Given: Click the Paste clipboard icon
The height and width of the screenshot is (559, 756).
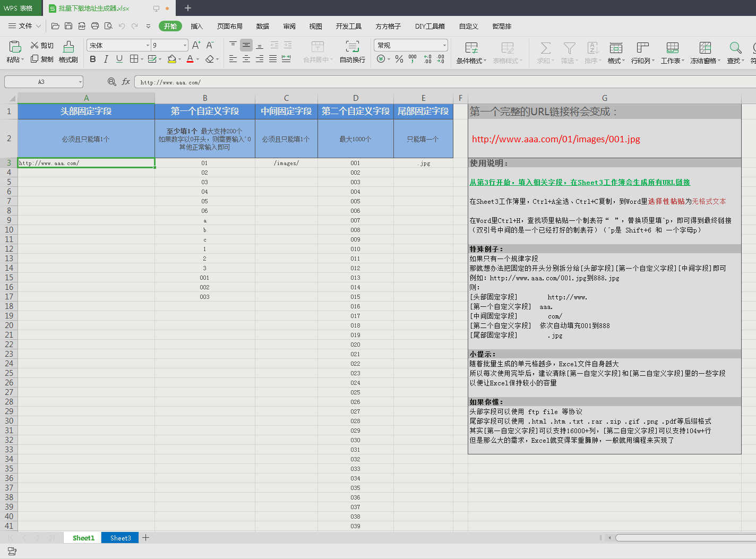Looking at the screenshot, I should pos(15,47).
